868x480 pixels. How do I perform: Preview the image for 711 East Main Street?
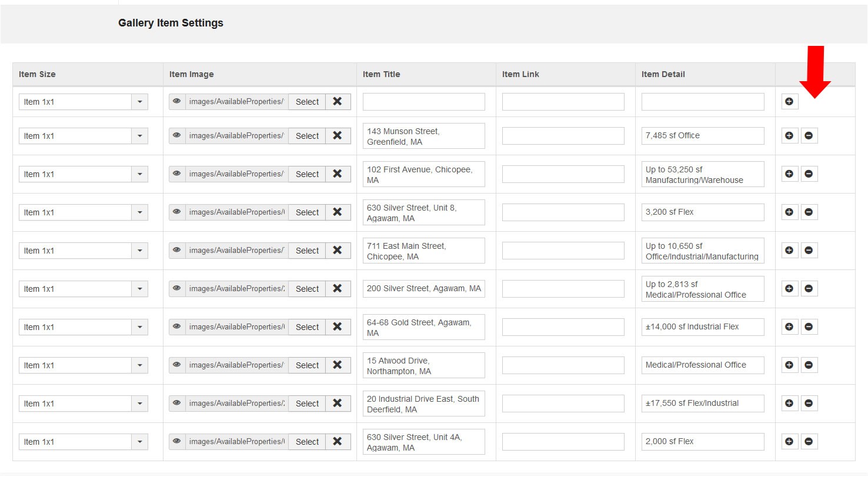[x=176, y=251]
